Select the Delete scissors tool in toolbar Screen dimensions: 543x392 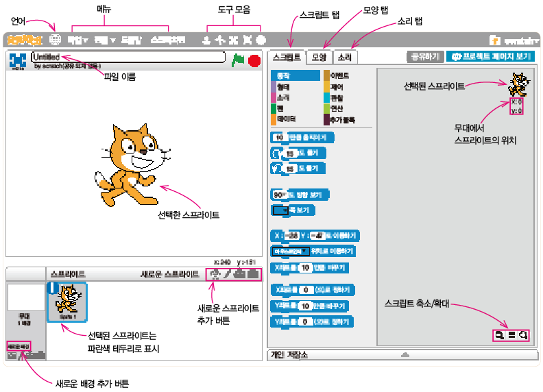point(220,40)
